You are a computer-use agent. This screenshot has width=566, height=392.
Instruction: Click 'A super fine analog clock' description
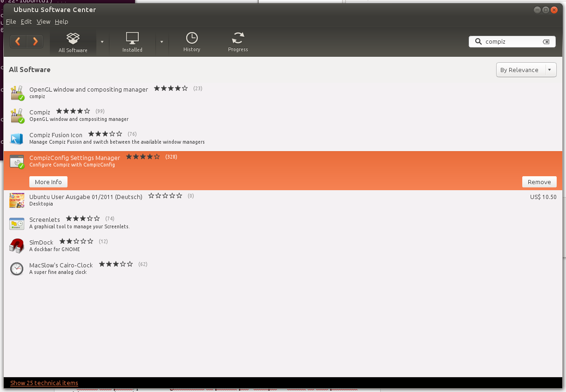tap(58, 272)
